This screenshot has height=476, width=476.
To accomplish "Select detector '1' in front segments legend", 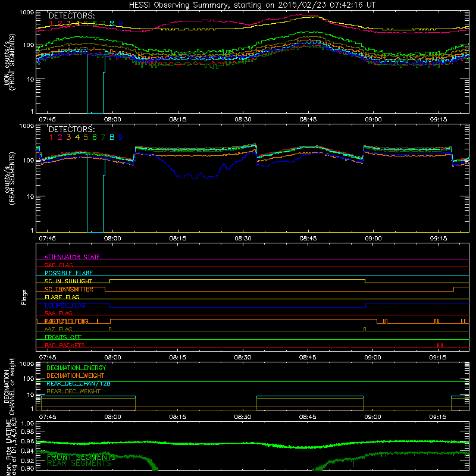I will click(x=51, y=23).
